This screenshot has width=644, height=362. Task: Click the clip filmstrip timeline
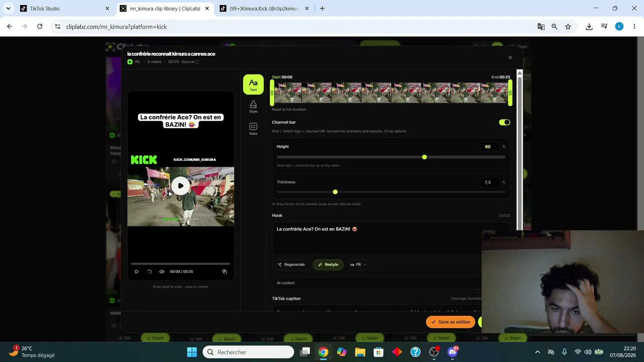pyautogui.click(x=391, y=93)
